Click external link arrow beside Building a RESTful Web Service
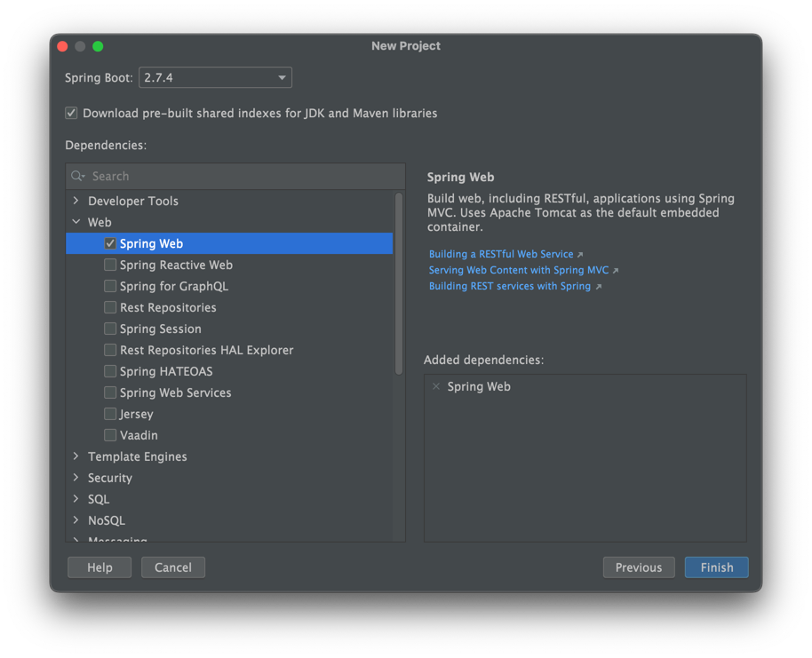Viewport: 812px width, 658px height. click(x=580, y=255)
